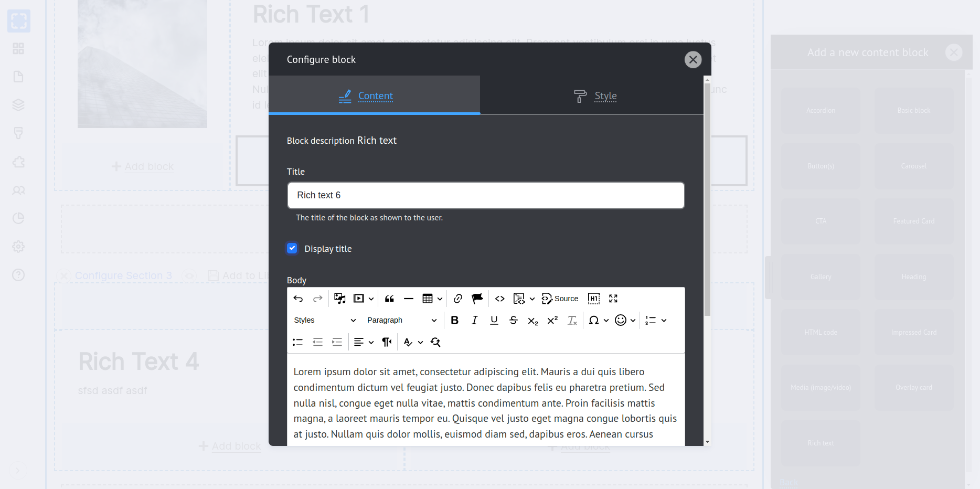
Task: Insert a link with the chain icon
Action: tap(458, 299)
